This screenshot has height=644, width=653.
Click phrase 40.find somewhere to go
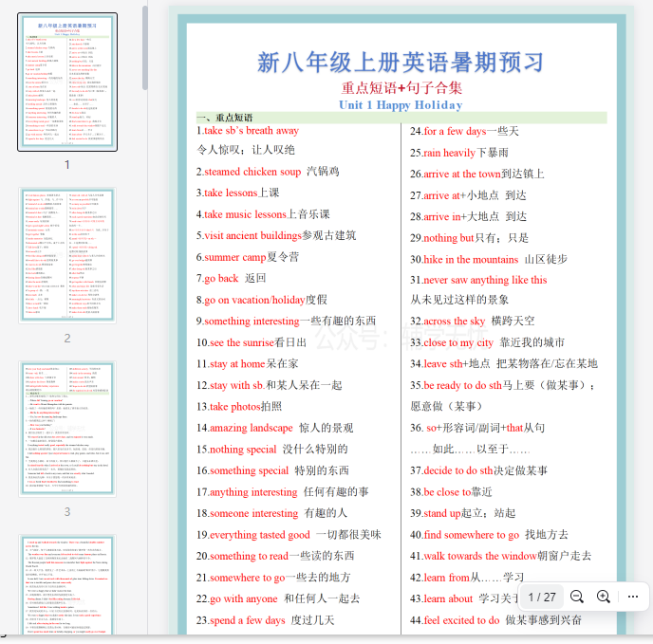(x=465, y=535)
